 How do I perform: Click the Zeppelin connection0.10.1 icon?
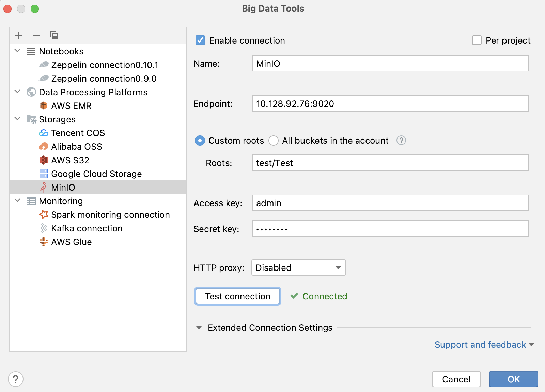point(44,65)
